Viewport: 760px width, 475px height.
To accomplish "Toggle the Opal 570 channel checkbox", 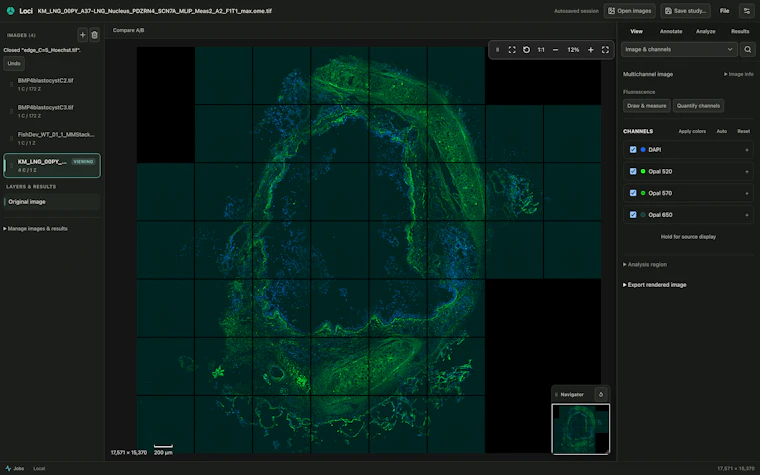I will point(633,193).
